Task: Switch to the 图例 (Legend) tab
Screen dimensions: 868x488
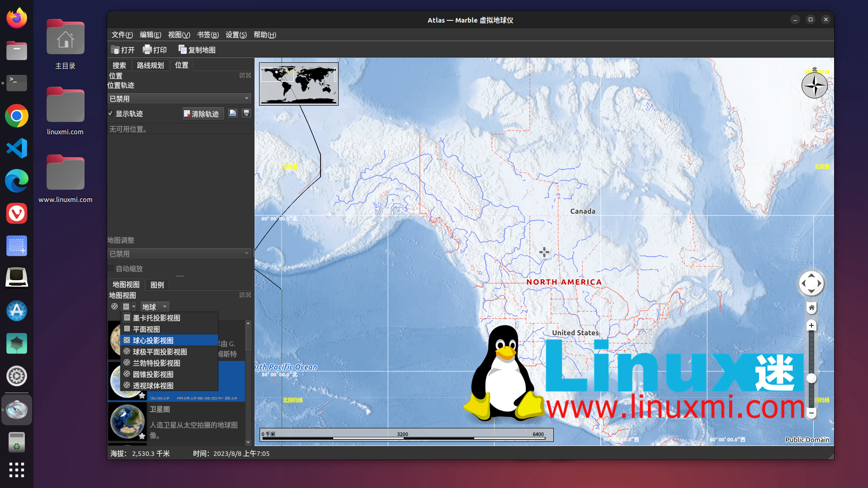Action: coord(157,285)
